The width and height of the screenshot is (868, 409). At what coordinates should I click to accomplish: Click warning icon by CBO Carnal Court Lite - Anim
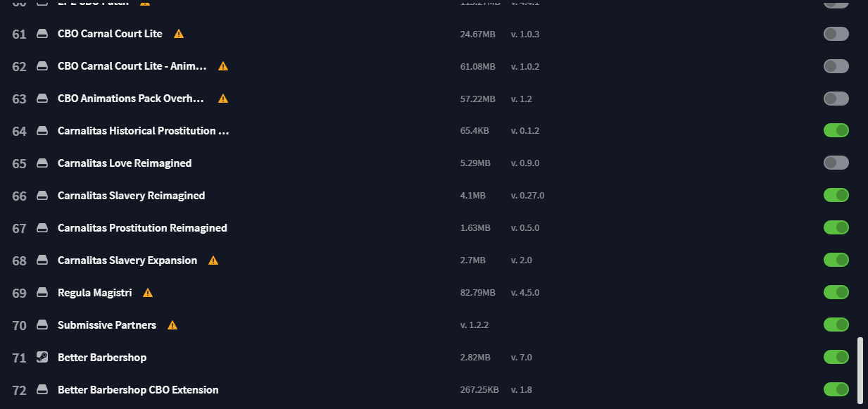click(x=223, y=66)
